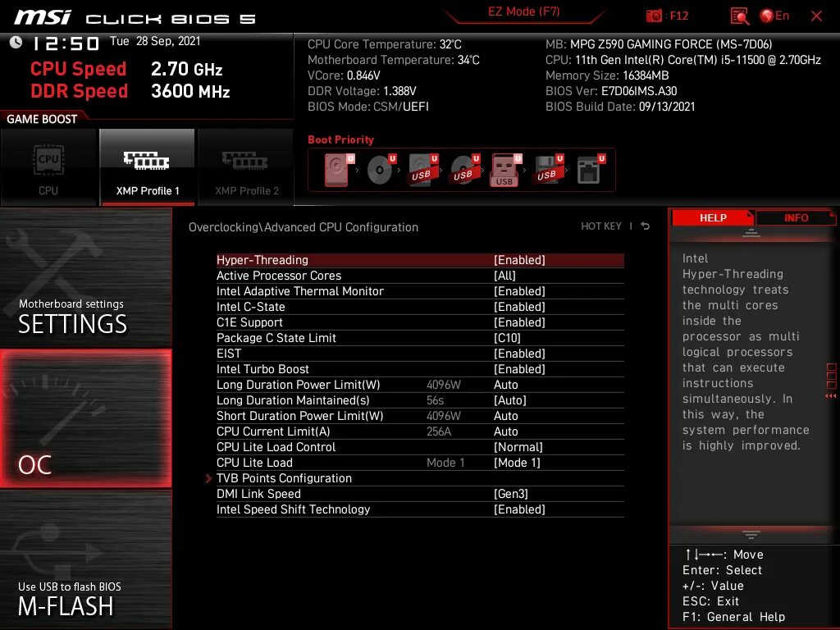Select the network boot device icon
Viewport: 840px width, 630px height.
tap(591, 170)
